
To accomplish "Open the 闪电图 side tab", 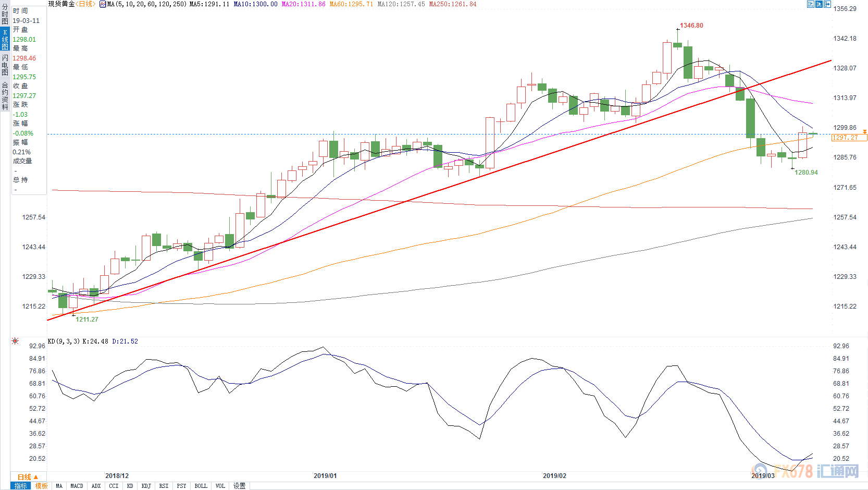I will [x=5, y=65].
